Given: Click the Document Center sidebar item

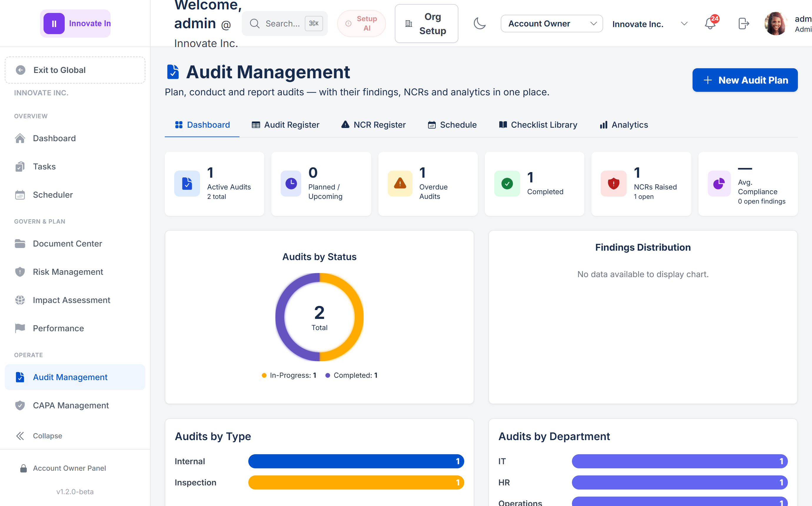Looking at the screenshot, I should coord(75,244).
